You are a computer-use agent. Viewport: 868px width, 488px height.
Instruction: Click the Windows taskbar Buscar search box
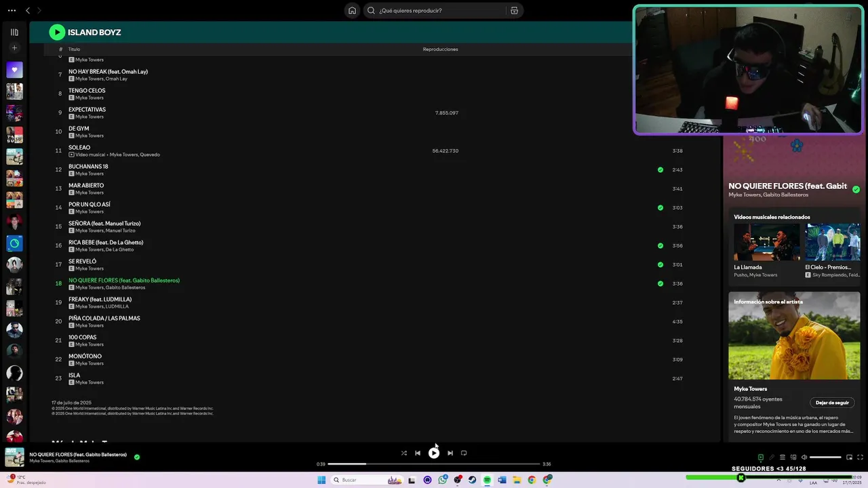point(367,480)
